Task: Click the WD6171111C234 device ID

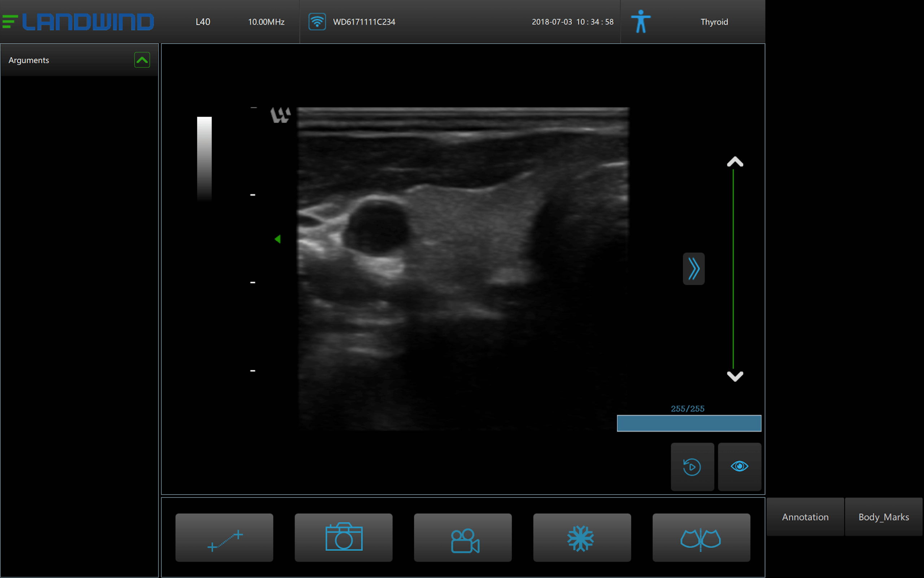Action: 364,22
